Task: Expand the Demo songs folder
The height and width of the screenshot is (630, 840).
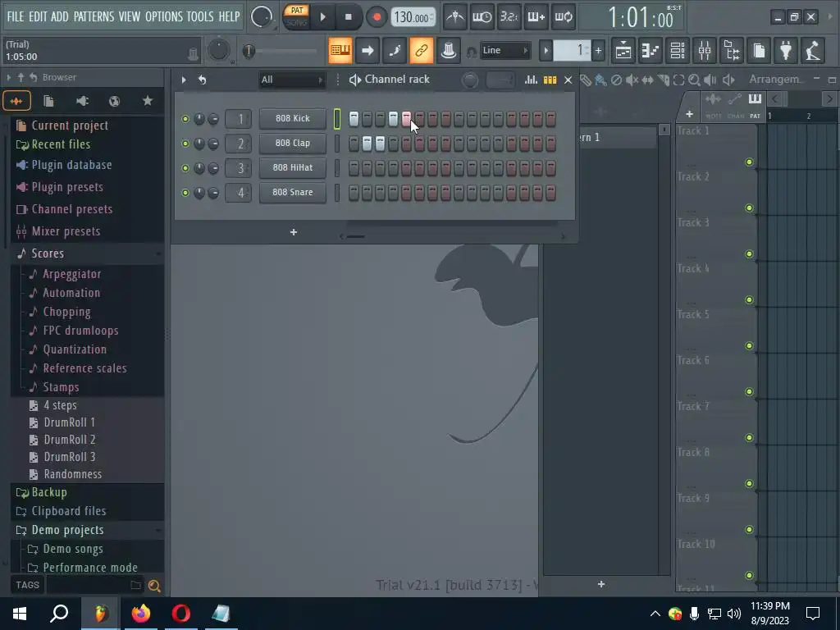Action: 73,549
